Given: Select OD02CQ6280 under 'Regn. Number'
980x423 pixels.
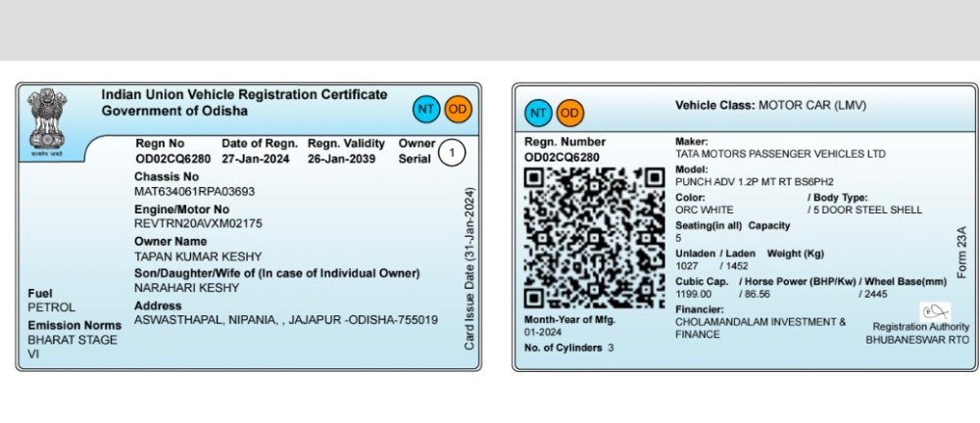Looking at the screenshot, I should [x=562, y=158].
